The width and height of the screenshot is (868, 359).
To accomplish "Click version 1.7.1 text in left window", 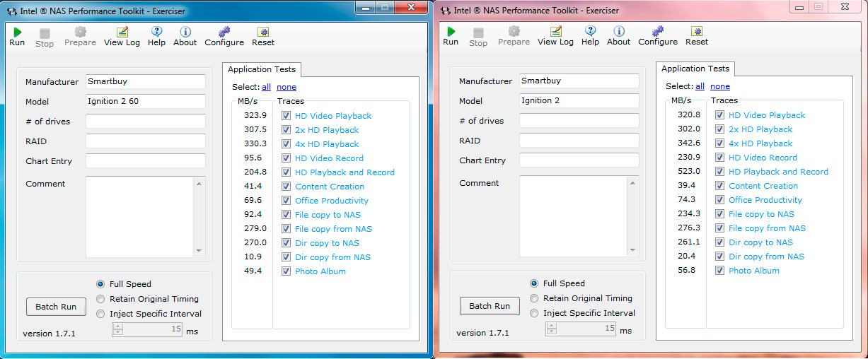I will tap(49, 334).
